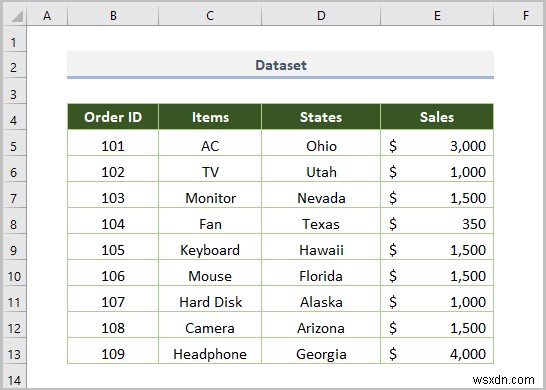
Task: Select row 6 header
Action: (15, 169)
